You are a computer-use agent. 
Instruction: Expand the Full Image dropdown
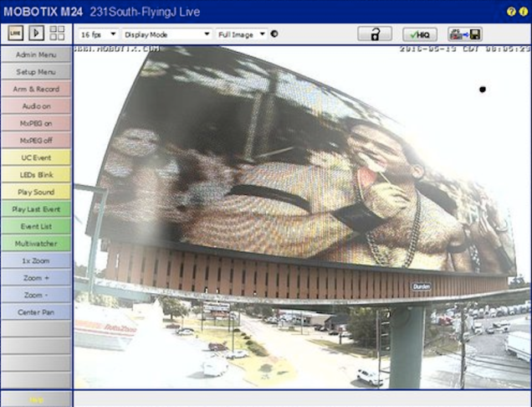[x=241, y=34]
